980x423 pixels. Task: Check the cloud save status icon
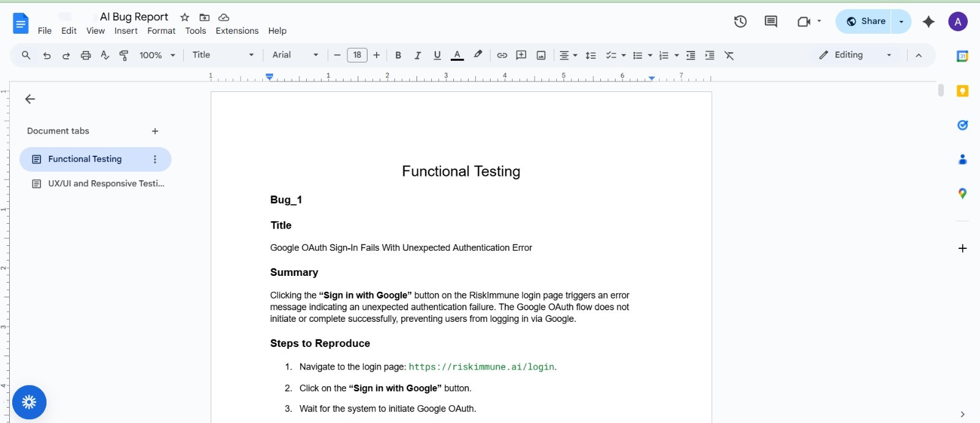click(x=224, y=17)
